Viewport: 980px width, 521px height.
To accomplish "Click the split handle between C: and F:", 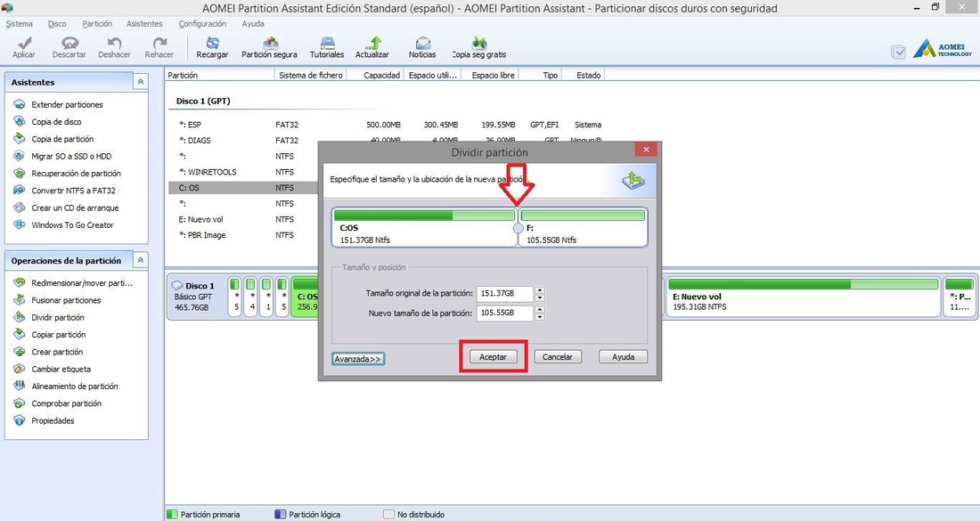I will click(x=519, y=229).
